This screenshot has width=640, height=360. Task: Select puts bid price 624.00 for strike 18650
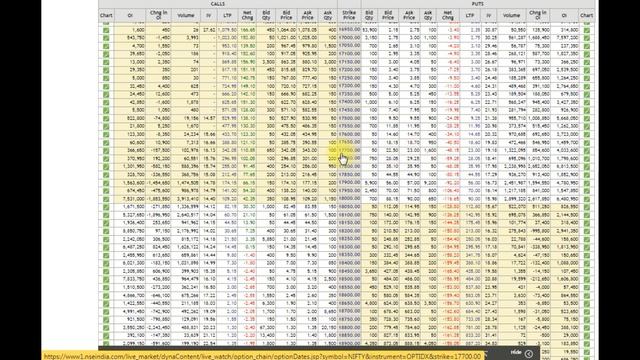pyautogui.click(x=391, y=303)
